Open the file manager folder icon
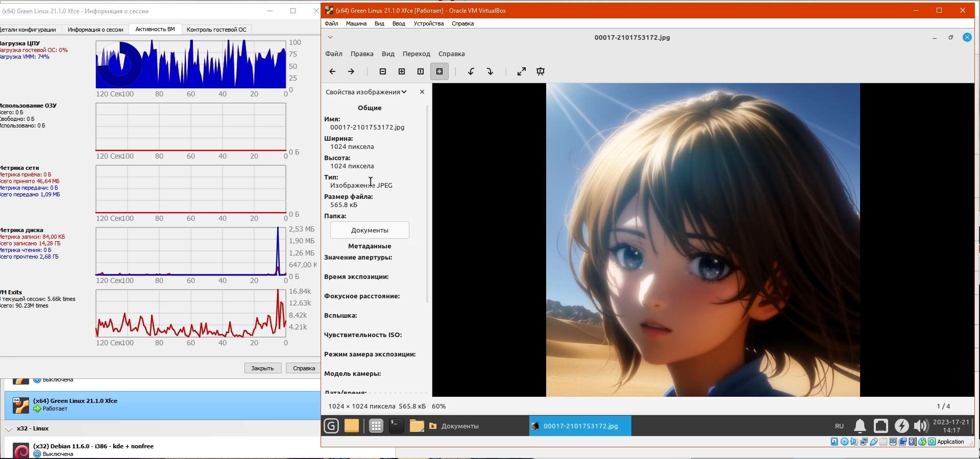 [x=416, y=426]
